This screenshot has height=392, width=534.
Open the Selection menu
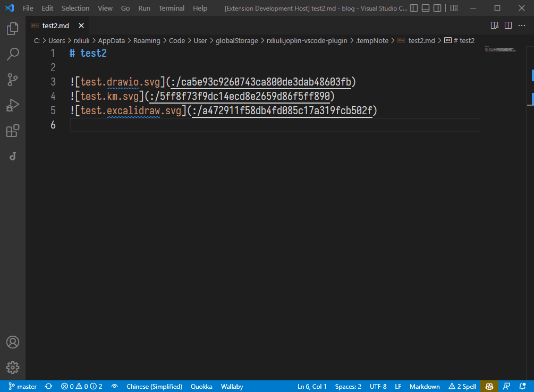coord(75,8)
